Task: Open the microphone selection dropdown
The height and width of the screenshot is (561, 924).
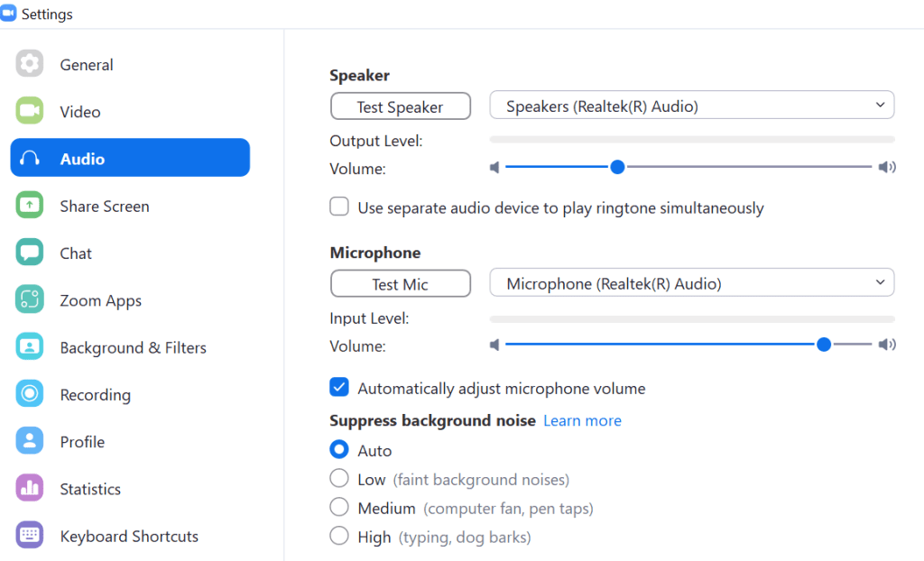Action: pos(691,282)
